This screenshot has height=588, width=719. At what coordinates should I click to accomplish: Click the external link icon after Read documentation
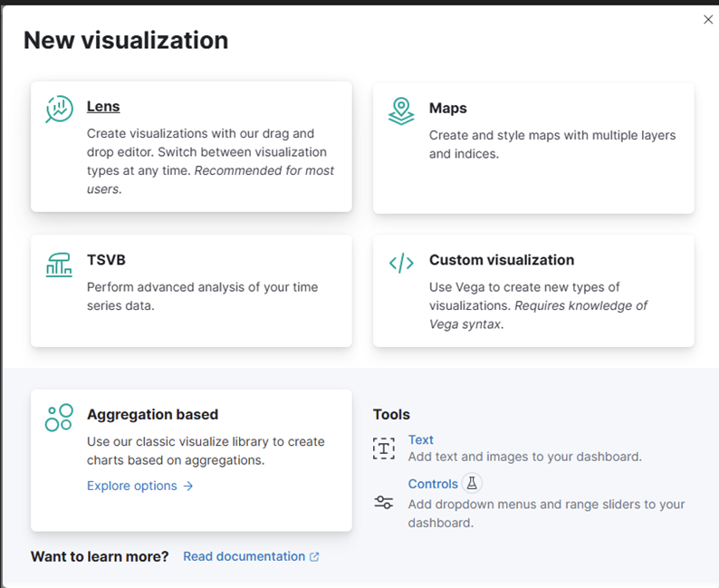[314, 557]
